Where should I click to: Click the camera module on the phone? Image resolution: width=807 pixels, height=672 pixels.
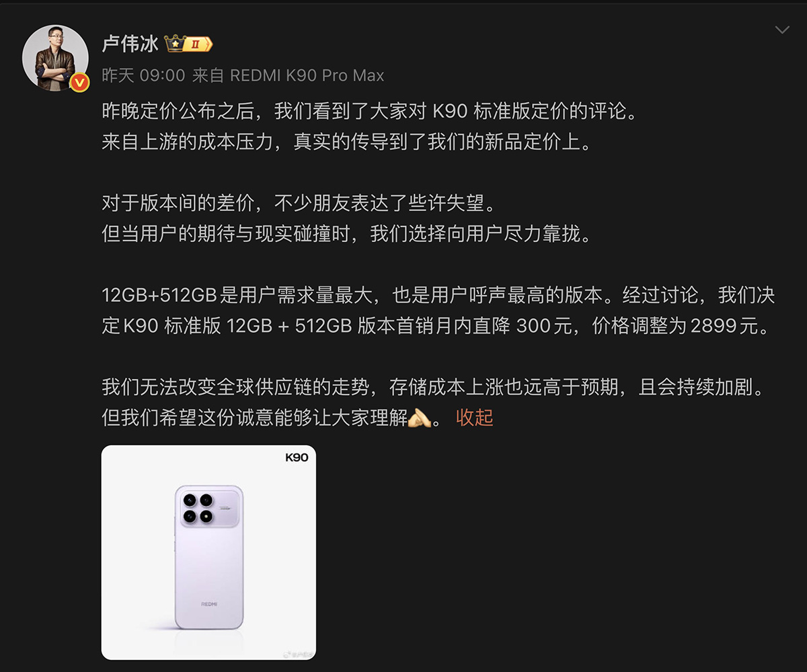coord(208,508)
